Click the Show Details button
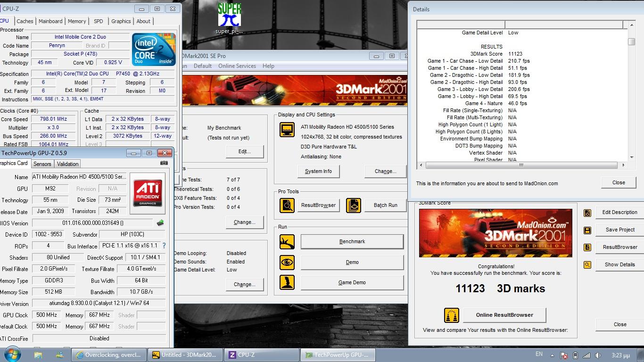The width and height of the screenshot is (644, 362). (x=619, y=264)
